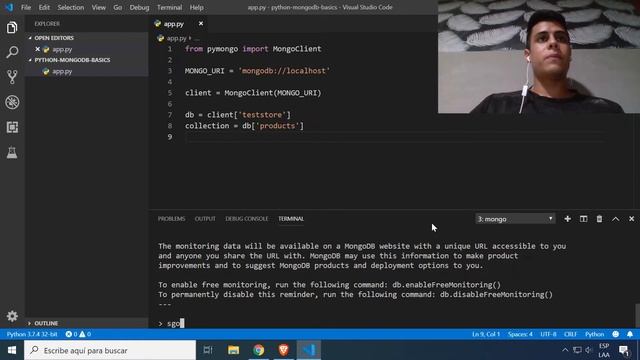Viewport: 640px width, 360px height.
Task: Open the Edit menu
Action: (44, 7)
